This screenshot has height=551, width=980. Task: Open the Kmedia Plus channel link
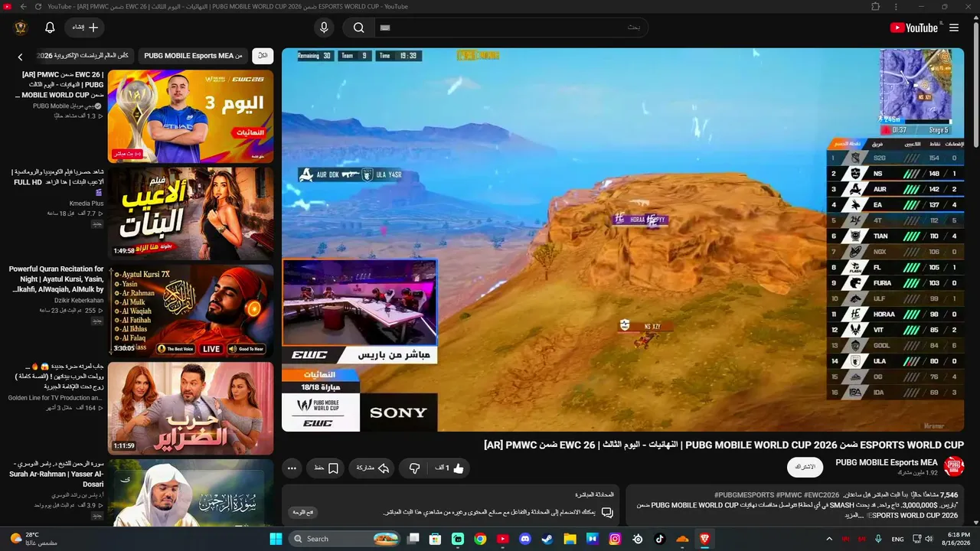click(86, 204)
